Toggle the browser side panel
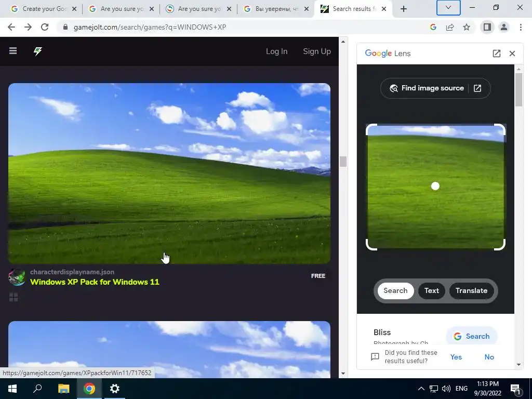The width and height of the screenshot is (532, 399). (x=487, y=27)
